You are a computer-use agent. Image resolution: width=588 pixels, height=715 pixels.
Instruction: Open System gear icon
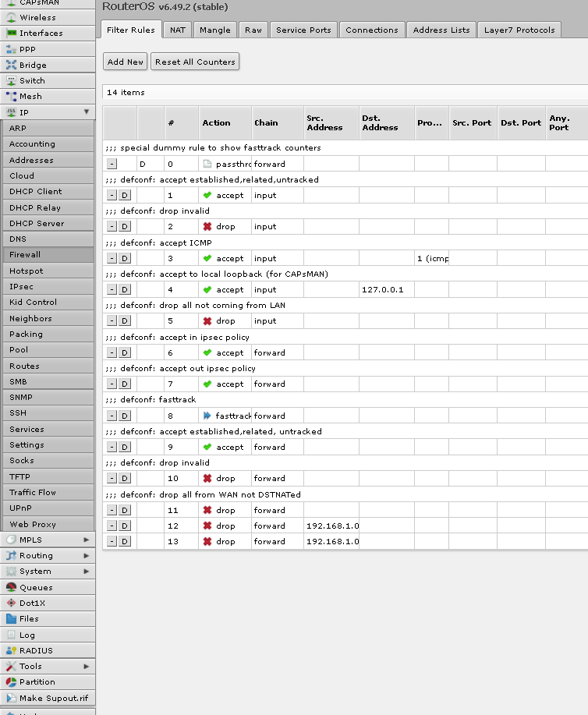[x=11, y=572]
